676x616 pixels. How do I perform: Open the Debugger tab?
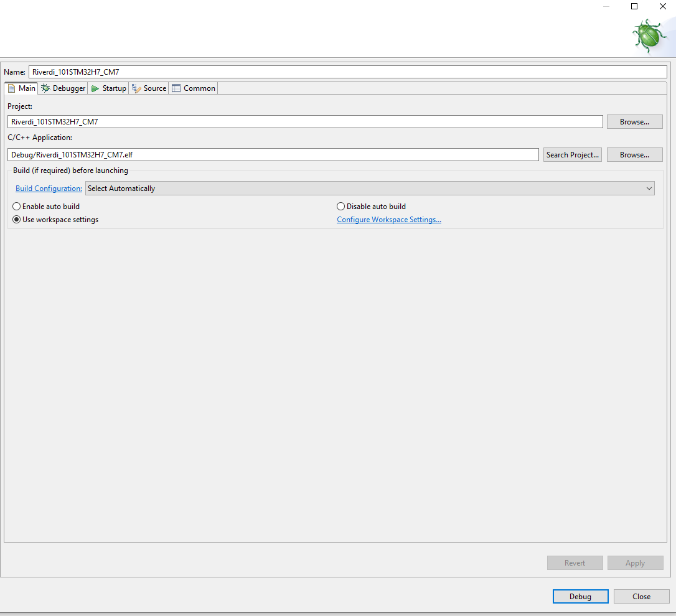coord(63,88)
